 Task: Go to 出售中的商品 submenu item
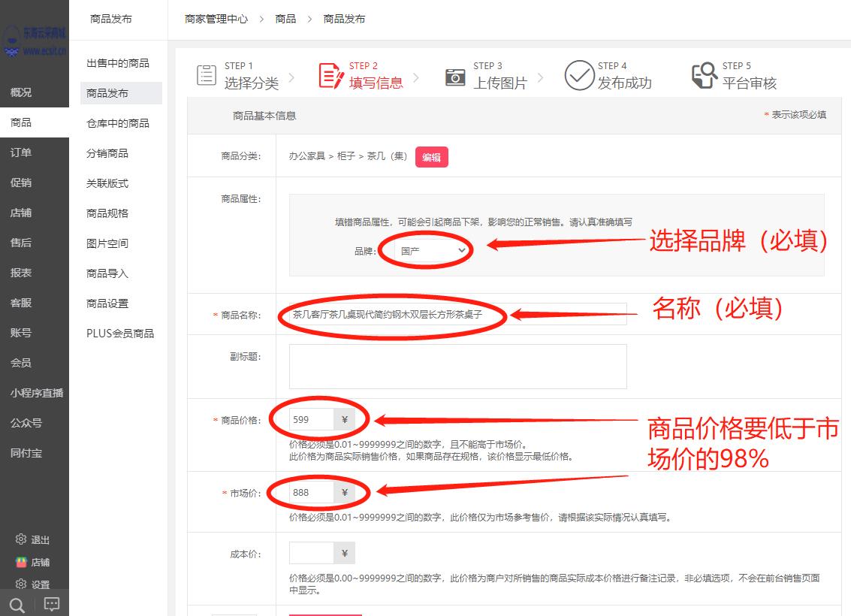[118, 63]
